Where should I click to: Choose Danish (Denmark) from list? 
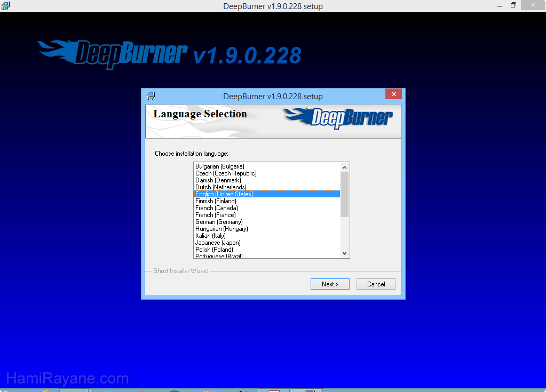267,180
